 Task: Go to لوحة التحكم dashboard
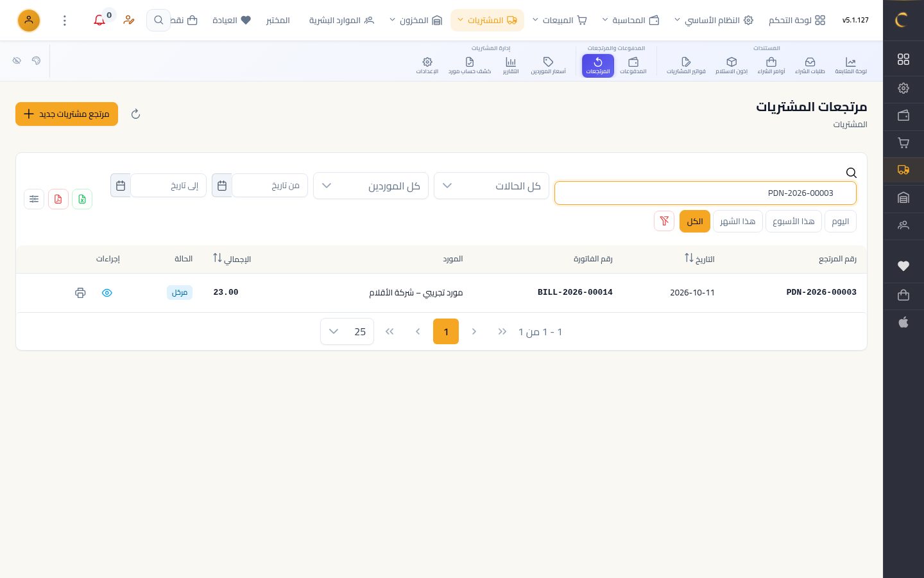pyautogui.click(x=797, y=21)
